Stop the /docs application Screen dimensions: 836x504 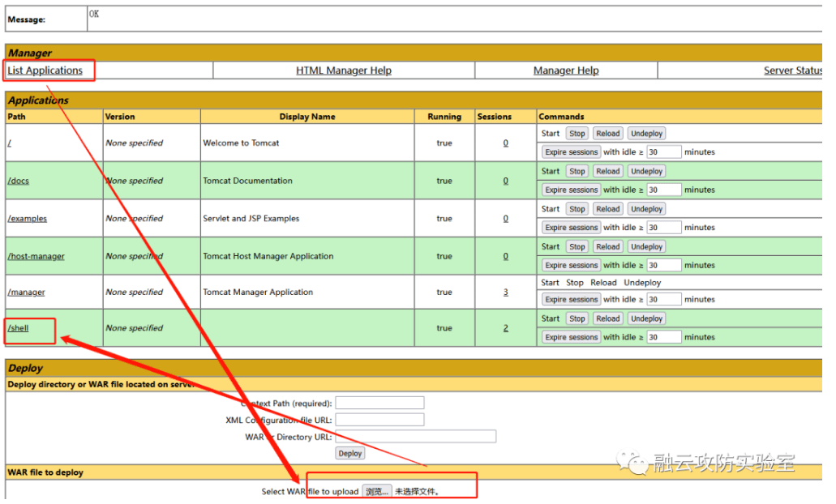click(577, 172)
